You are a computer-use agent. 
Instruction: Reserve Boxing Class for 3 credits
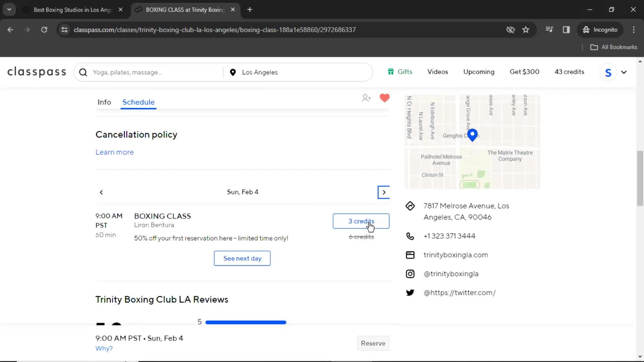pos(361,221)
